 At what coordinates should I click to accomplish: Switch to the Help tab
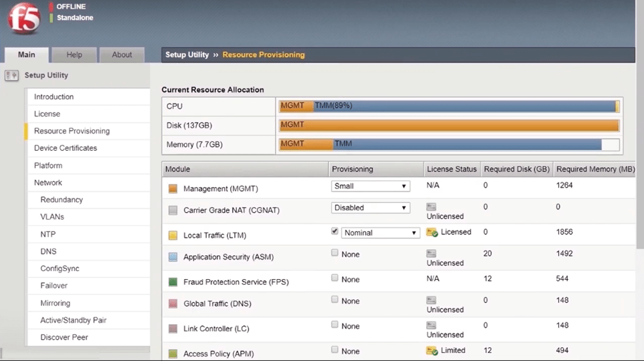(x=74, y=54)
